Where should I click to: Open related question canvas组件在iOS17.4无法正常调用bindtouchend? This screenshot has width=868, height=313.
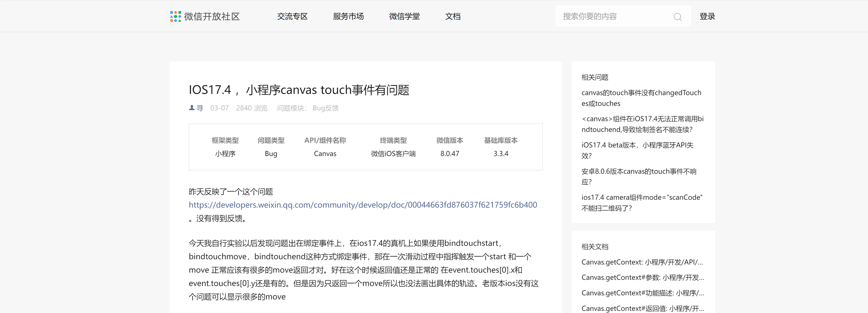click(642, 124)
